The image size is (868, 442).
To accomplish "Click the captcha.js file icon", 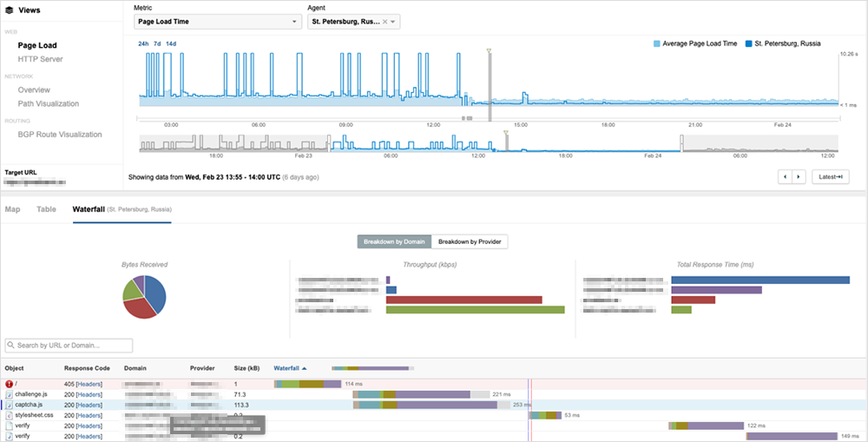I will [9, 404].
